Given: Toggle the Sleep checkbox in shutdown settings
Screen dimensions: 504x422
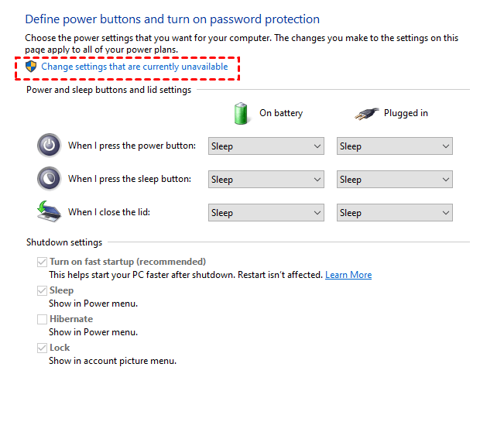Looking at the screenshot, I should (x=41, y=291).
